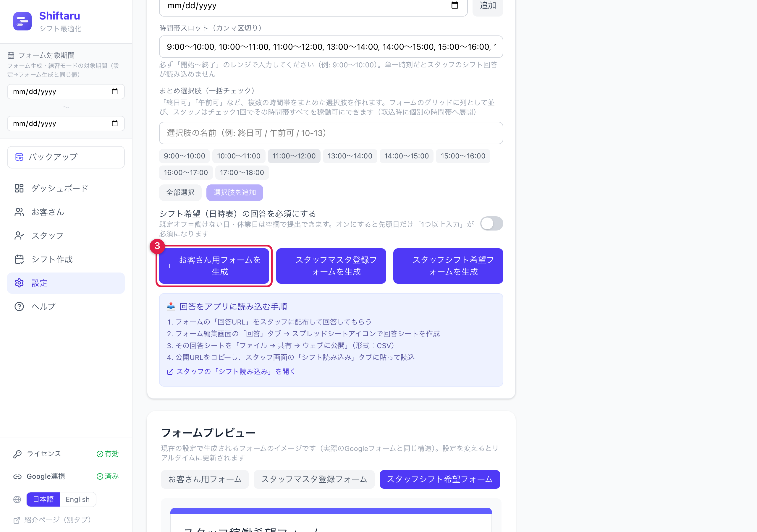Image resolution: width=757 pixels, height=532 pixels.
Task: Switch language to English
Action: coord(77,499)
